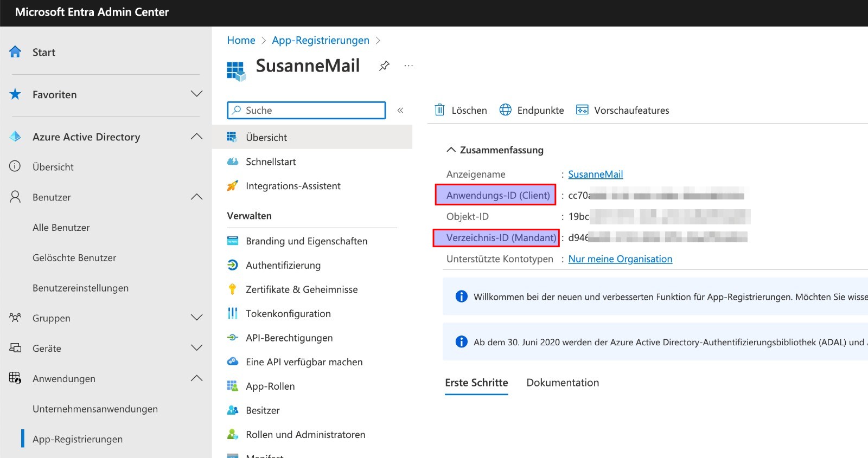The height and width of the screenshot is (458, 868).
Task: Open API-Berechtigungen menu item
Action: point(289,338)
